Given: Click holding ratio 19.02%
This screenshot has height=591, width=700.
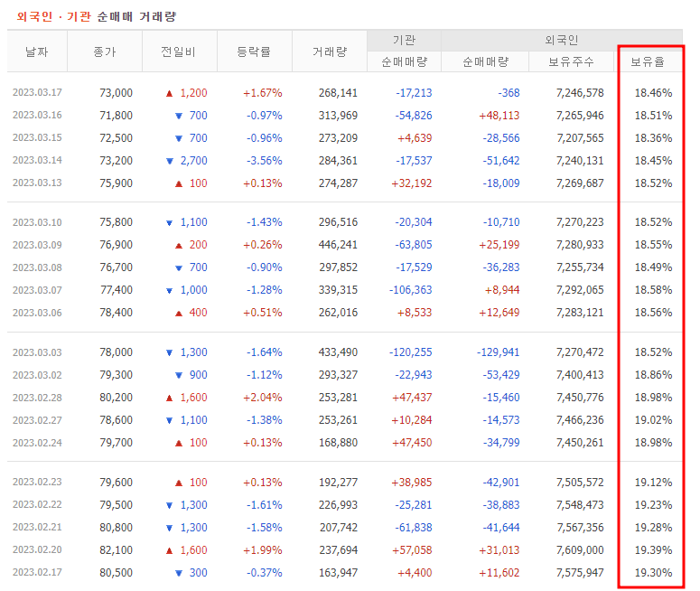Looking at the screenshot, I should [x=654, y=420].
